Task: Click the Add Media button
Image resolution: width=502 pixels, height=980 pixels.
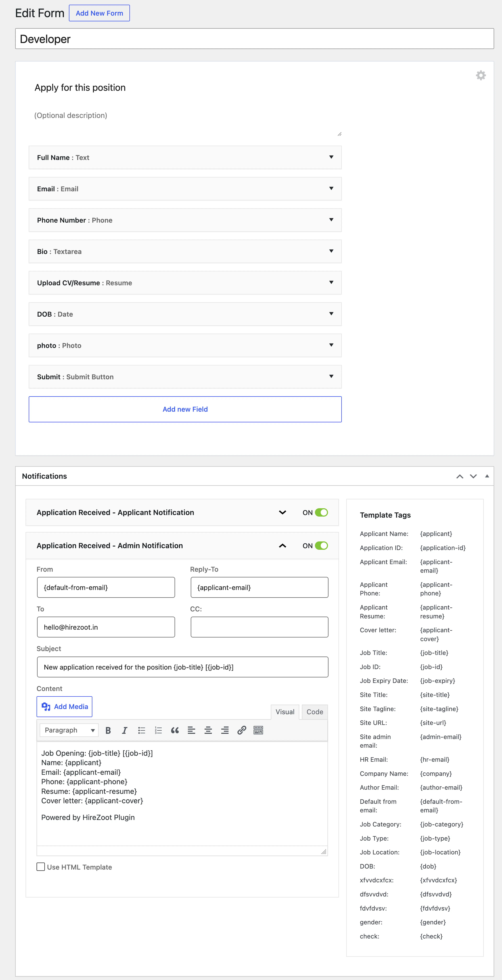Action: click(64, 706)
